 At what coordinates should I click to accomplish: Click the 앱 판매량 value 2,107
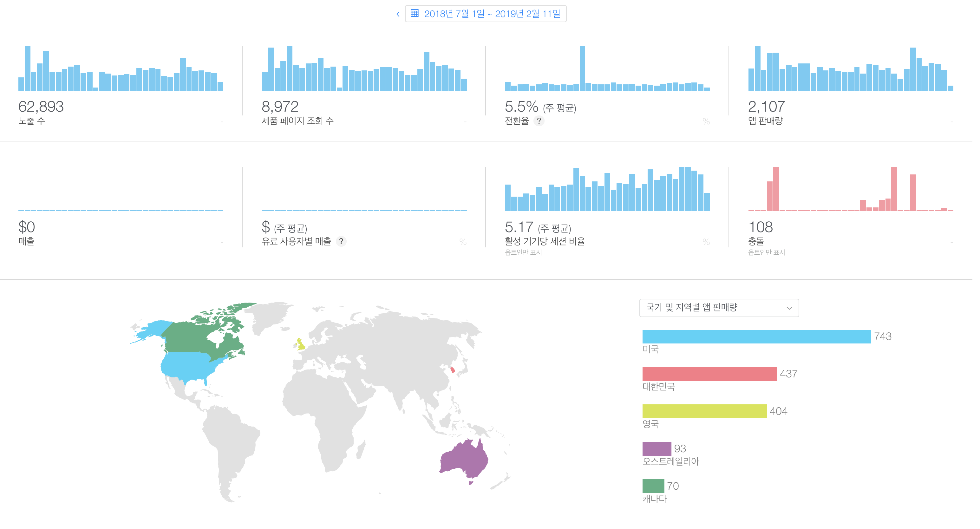pyautogui.click(x=766, y=107)
